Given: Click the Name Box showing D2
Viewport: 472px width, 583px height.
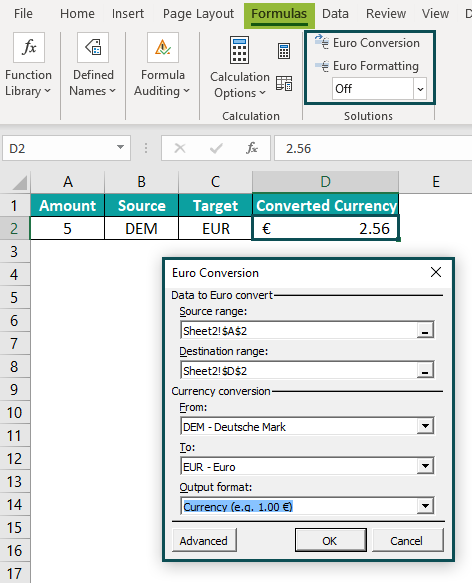Looking at the screenshot, I should pyautogui.click(x=60, y=148).
